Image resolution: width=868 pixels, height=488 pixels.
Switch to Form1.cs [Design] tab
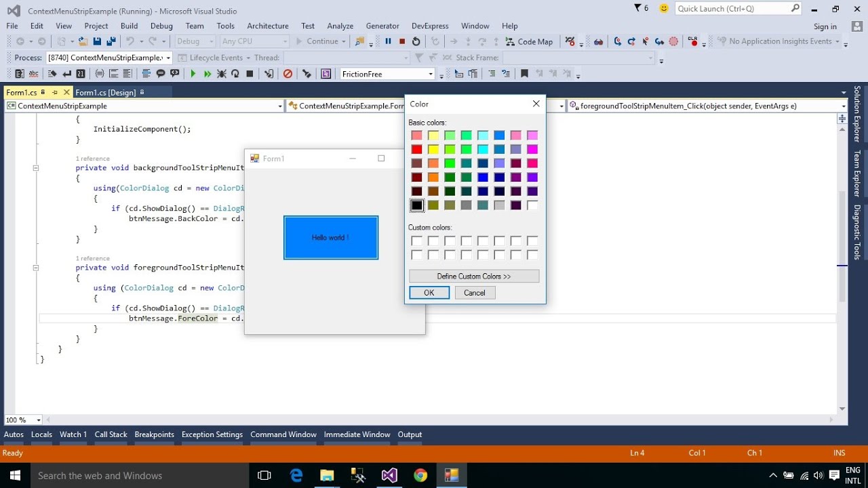click(106, 92)
